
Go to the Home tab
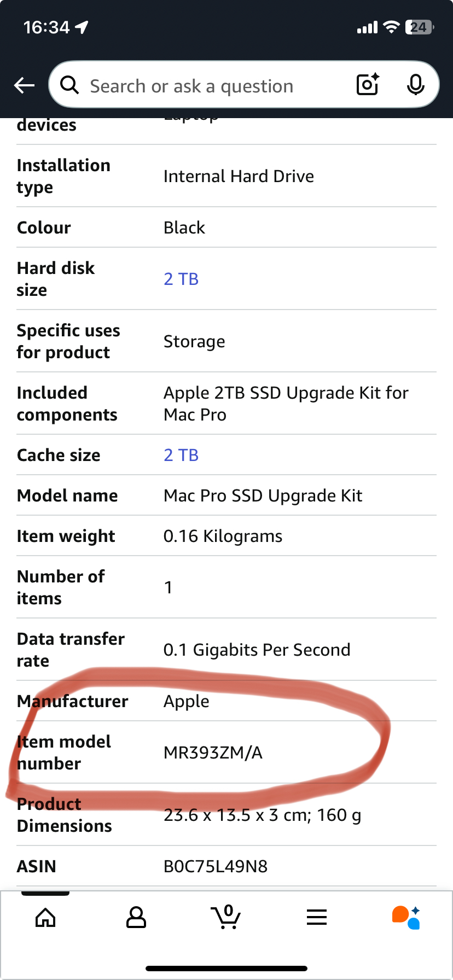45,917
